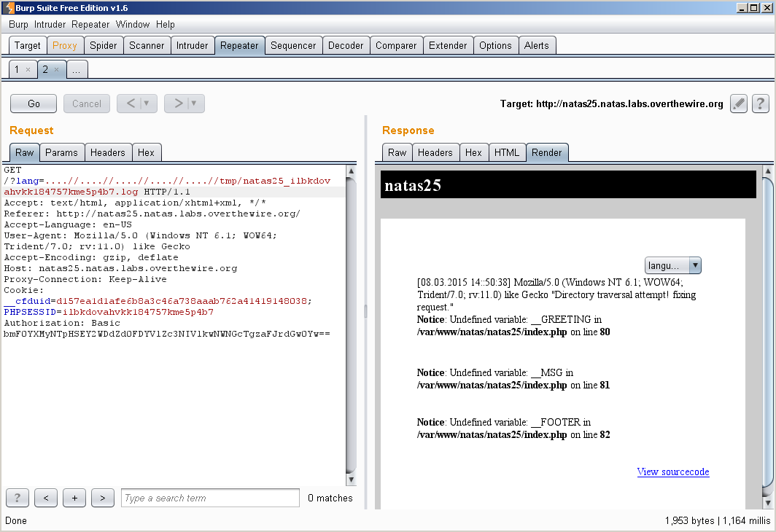The height and width of the screenshot is (532, 776).
Task: Go to previous search match
Action: coord(46,498)
